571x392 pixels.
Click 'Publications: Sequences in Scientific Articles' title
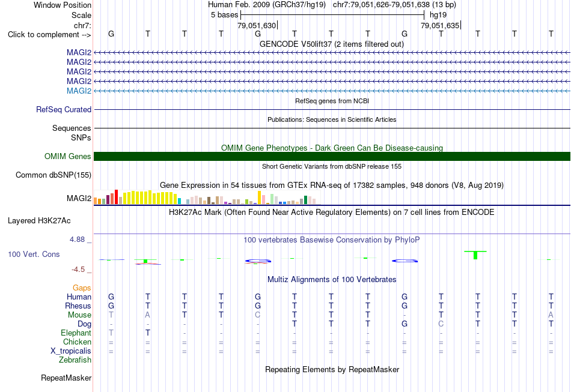pyautogui.click(x=332, y=119)
